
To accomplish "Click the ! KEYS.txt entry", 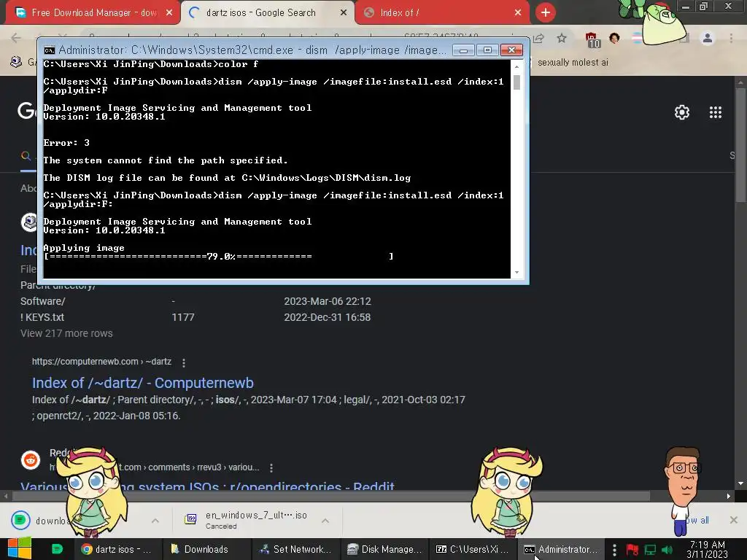I will pos(42,317).
